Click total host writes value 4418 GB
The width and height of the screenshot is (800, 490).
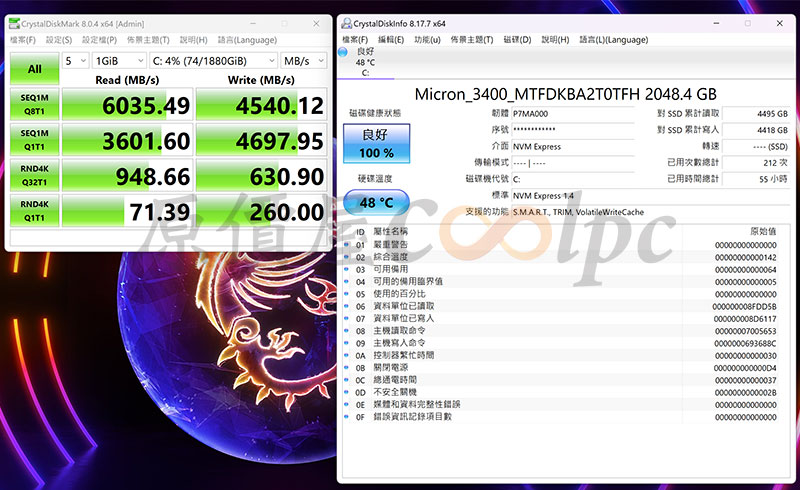coord(756,130)
